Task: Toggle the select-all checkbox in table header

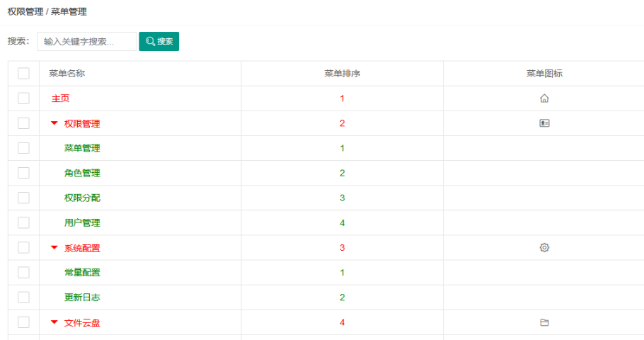Action: tap(23, 74)
